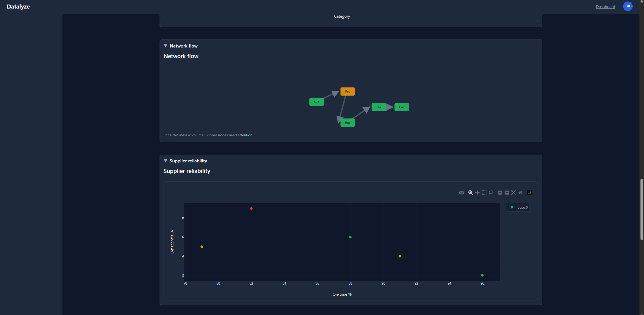Image resolution: width=644 pixels, height=315 pixels.
Task: Click the Autoscale icon in chart toolbar
Action: 513,193
